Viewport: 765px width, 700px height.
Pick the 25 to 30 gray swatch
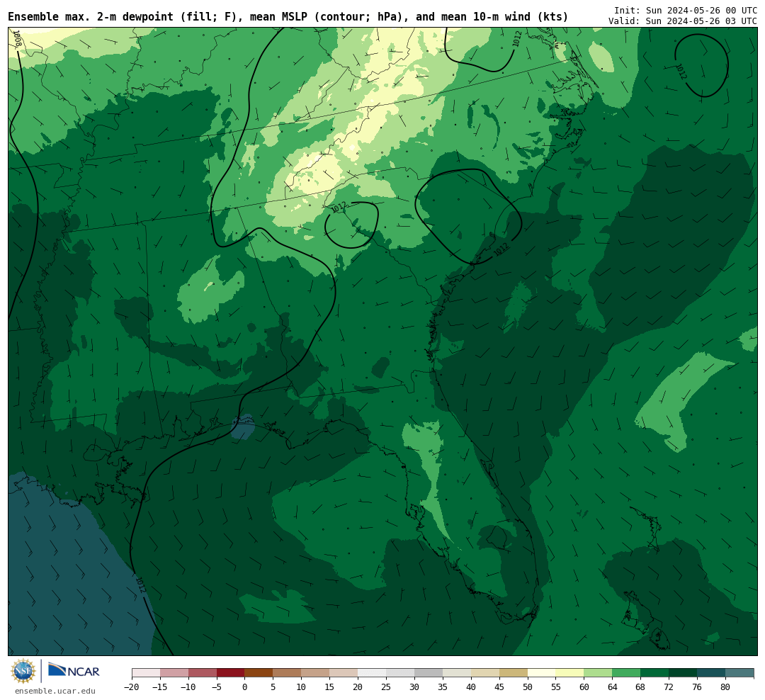(x=400, y=673)
